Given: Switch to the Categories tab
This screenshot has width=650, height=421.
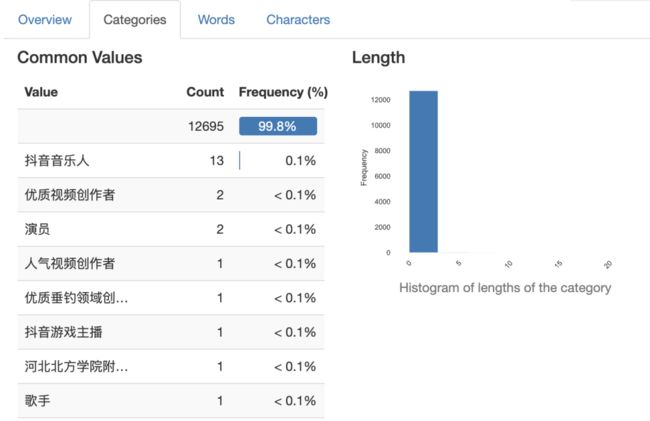Looking at the screenshot, I should coord(135,19).
